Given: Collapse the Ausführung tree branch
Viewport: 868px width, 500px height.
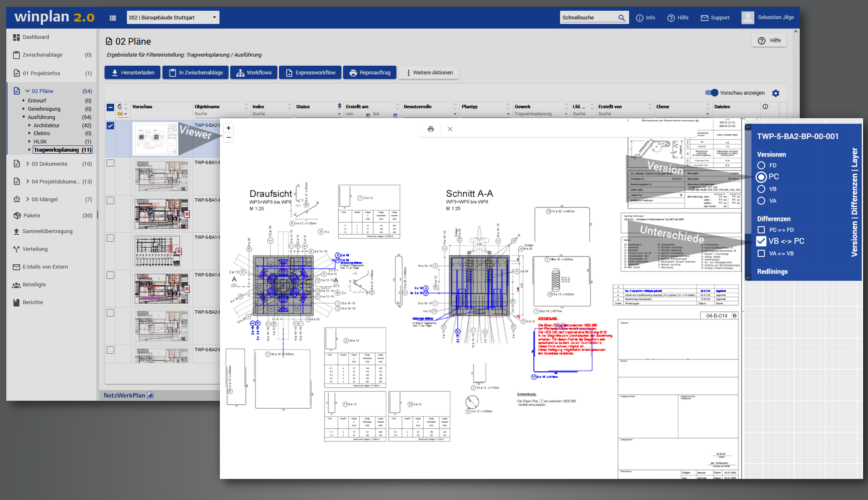Looking at the screenshot, I should point(24,117).
